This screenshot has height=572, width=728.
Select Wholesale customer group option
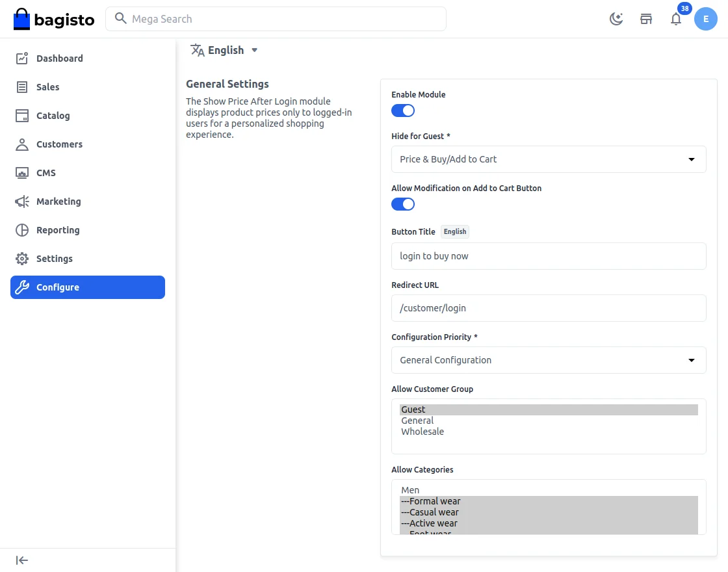(x=422, y=432)
